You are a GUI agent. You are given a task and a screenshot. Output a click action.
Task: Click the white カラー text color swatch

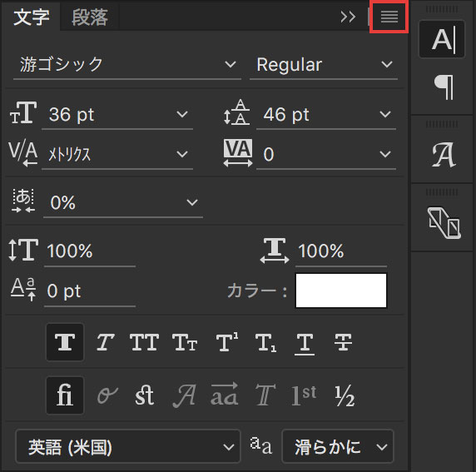point(341,291)
